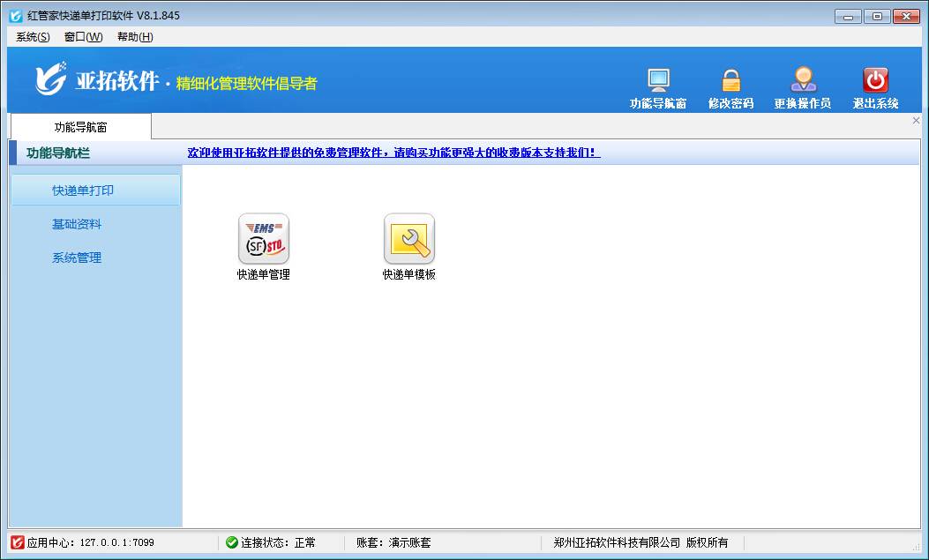This screenshot has height=560, width=929.
Task: Click the 账套: 演示账套 status bar field
Action: pos(393,542)
